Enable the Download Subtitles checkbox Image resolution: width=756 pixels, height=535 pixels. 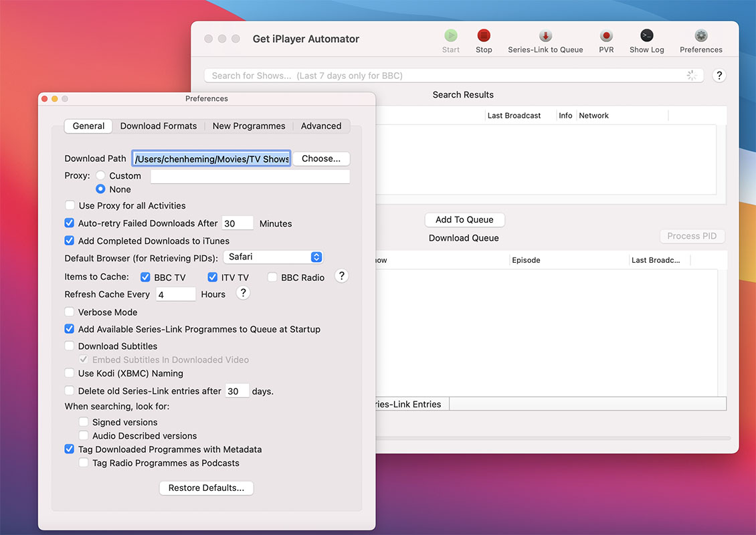(x=70, y=346)
